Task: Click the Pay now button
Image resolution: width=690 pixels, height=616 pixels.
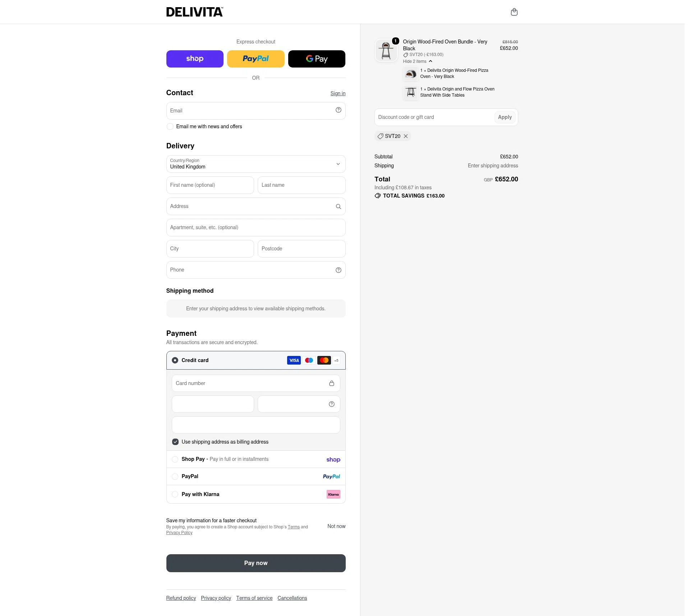Action: (x=256, y=563)
